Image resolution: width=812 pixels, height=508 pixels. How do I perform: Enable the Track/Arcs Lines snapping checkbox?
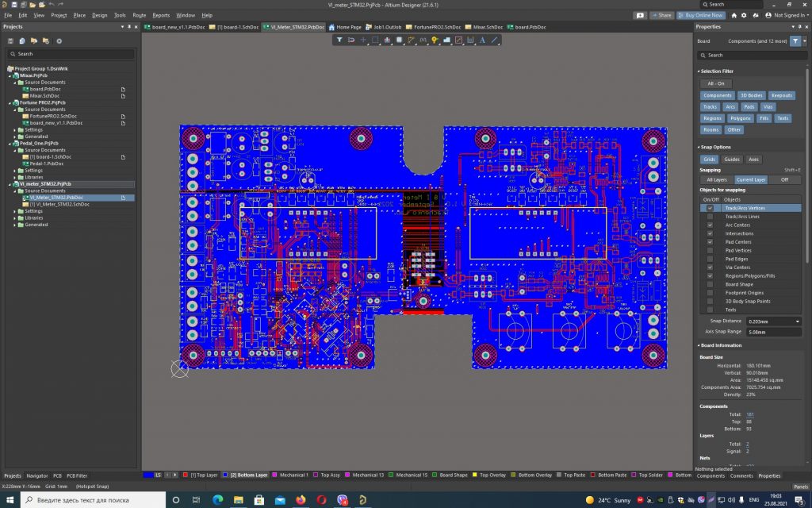710,217
